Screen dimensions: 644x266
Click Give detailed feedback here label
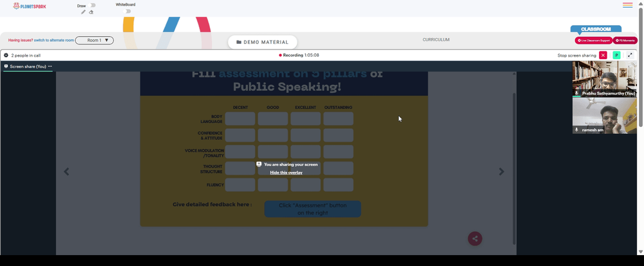pos(212,204)
